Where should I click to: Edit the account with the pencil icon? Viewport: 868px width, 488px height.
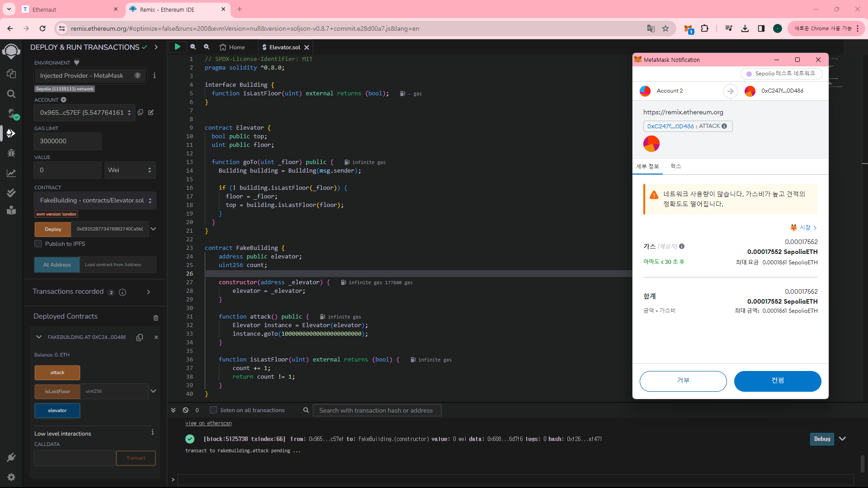pyautogui.click(x=151, y=112)
